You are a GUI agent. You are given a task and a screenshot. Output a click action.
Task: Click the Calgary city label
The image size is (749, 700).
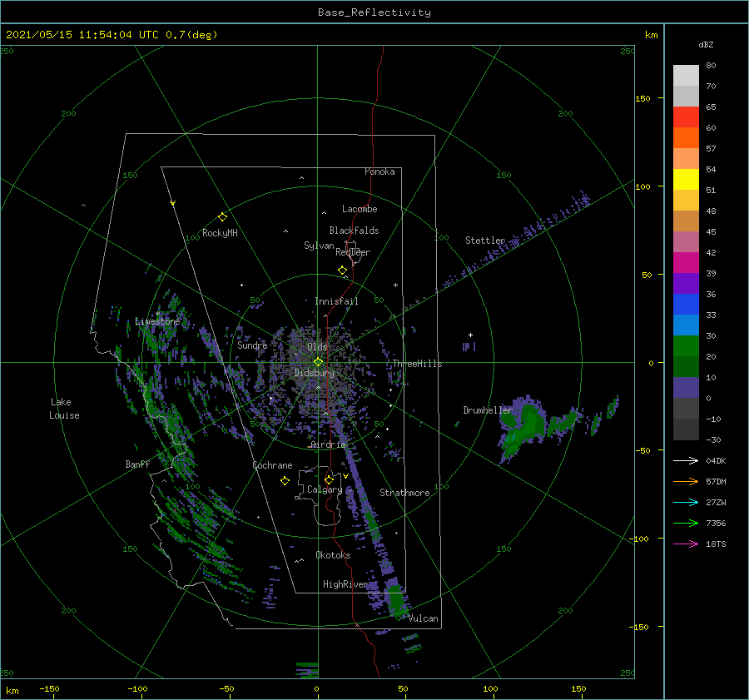(x=325, y=489)
